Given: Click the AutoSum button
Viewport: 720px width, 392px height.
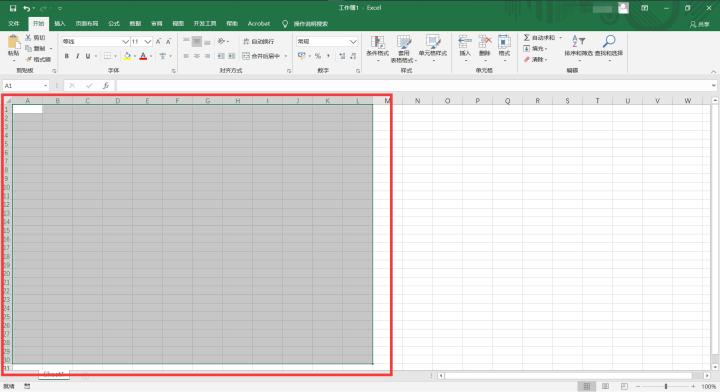Looking at the screenshot, I should coord(540,38).
